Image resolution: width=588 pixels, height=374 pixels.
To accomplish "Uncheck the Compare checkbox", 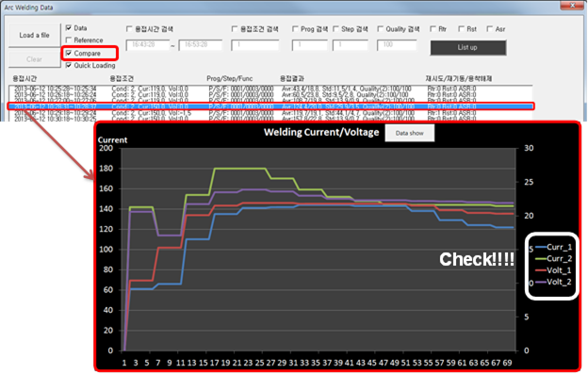I will 69,53.
